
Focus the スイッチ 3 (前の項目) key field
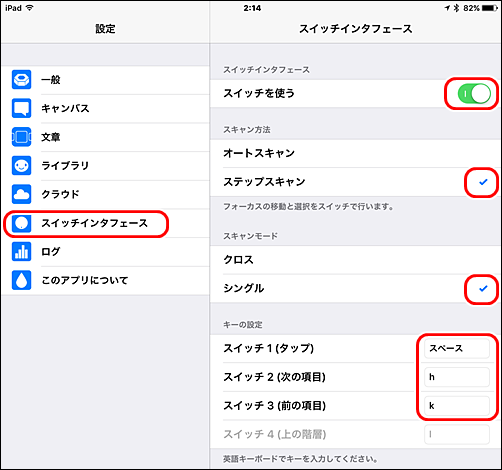[x=457, y=406]
